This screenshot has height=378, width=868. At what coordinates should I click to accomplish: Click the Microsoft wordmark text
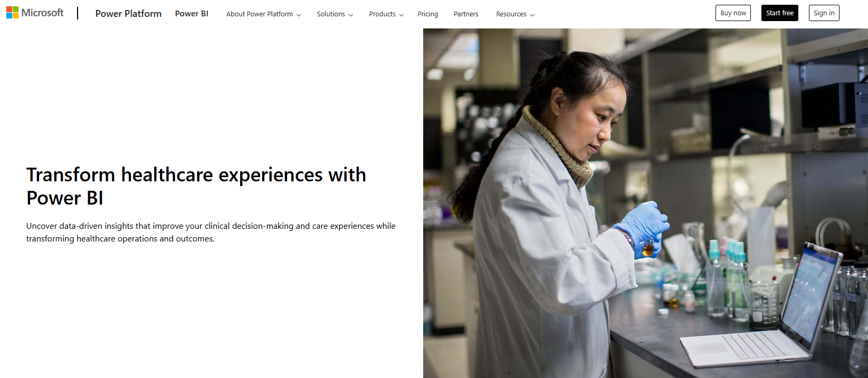point(42,13)
